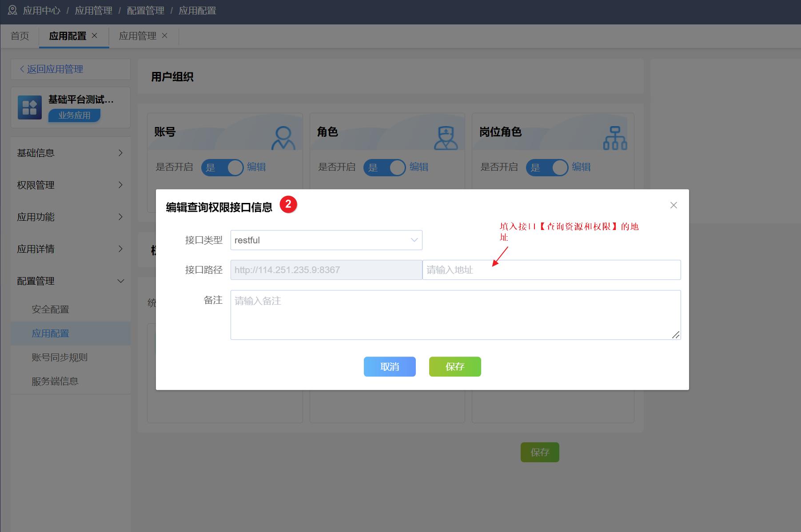This screenshot has width=801, height=532.
Task: Collapse the 配置管理 sidebar section
Action: tap(71, 281)
